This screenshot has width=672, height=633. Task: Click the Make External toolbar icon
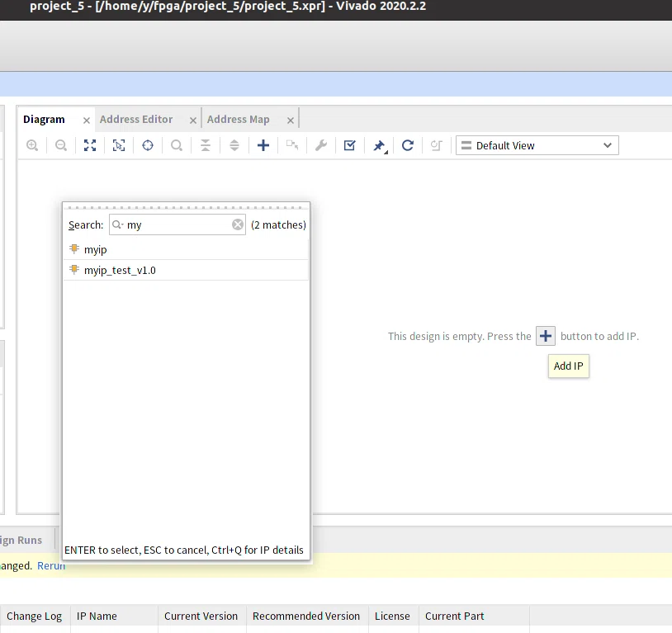coord(292,145)
